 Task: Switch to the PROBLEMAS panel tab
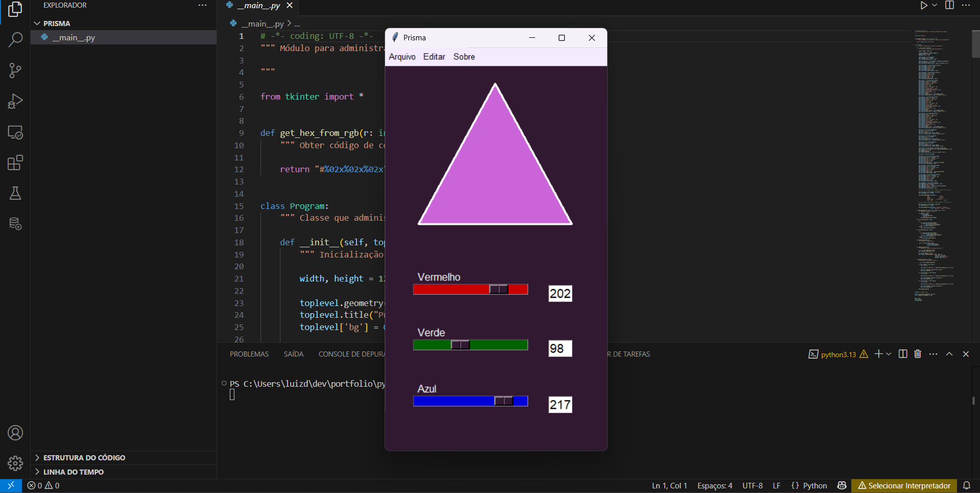click(x=249, y=354)
